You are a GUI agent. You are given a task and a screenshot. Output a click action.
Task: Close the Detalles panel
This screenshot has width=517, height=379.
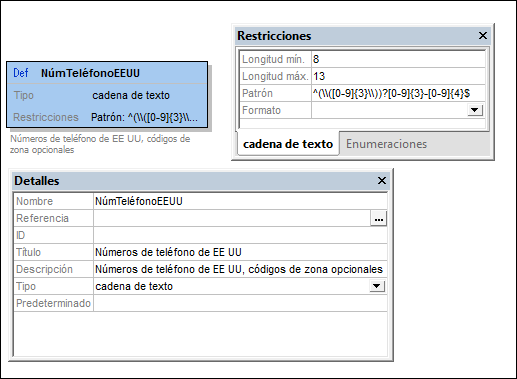coord(382,181)
